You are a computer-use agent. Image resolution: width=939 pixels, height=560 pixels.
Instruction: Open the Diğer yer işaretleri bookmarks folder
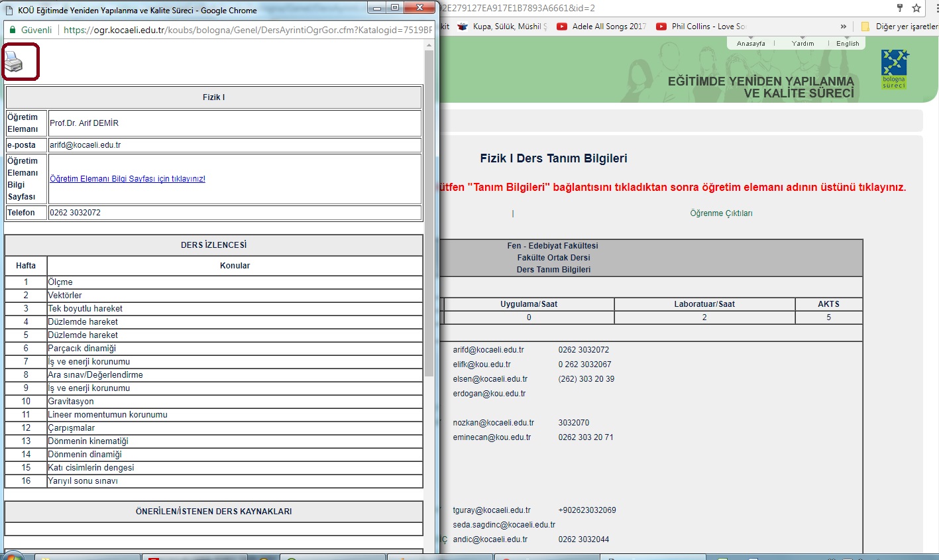tap(899, 27)
